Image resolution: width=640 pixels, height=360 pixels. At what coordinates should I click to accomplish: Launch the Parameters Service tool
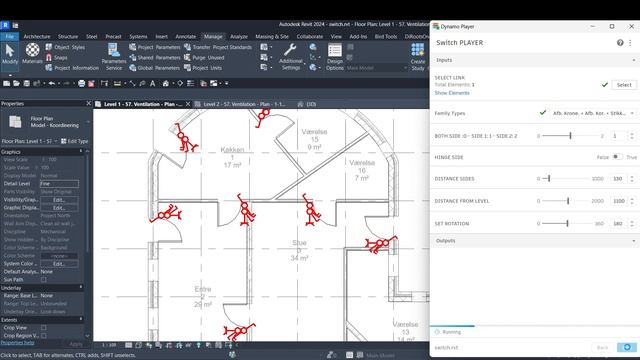(x=114, y=57)
